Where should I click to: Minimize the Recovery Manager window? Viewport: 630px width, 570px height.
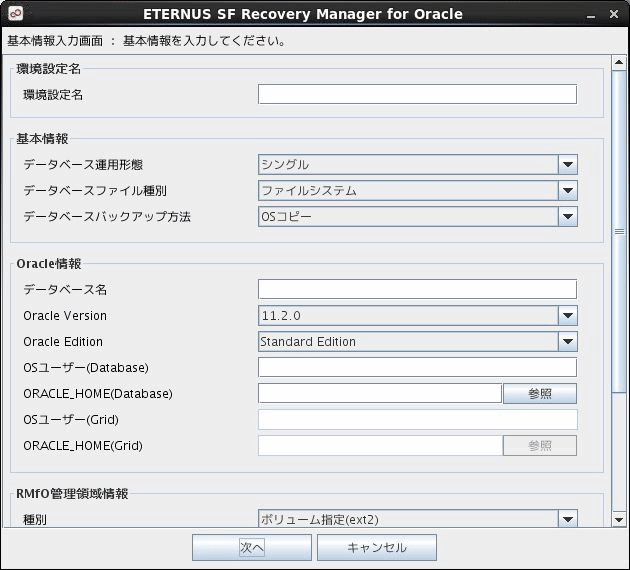tap(591, 15)
